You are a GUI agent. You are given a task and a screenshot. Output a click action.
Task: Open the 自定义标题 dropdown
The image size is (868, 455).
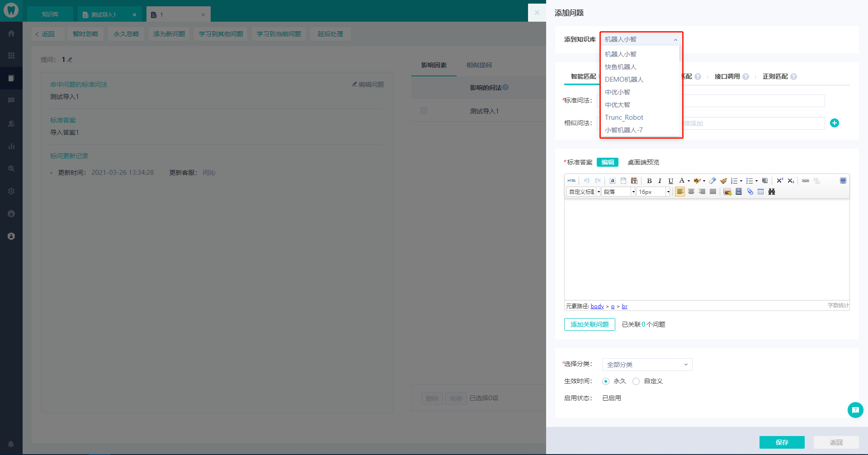pos(584,192)
